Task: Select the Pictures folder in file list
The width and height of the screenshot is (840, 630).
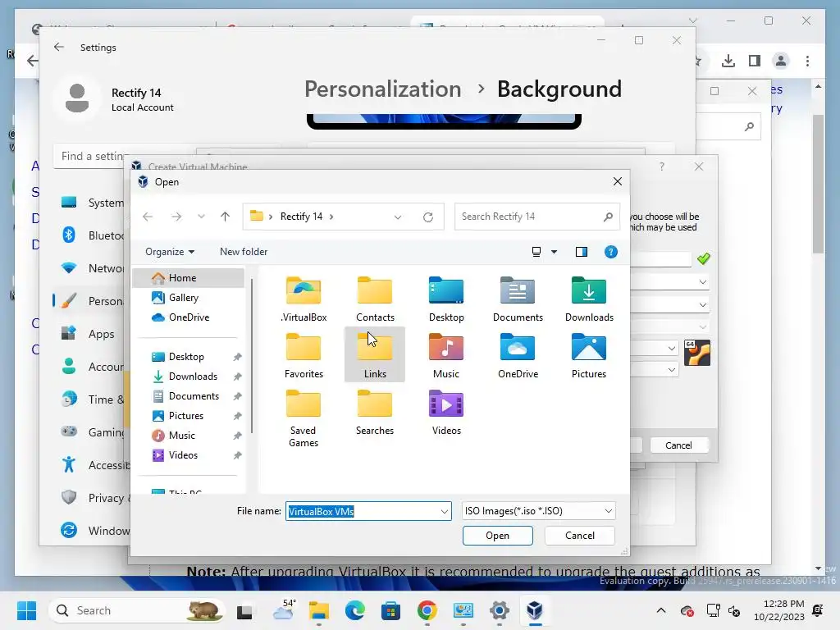Action: 589,355
